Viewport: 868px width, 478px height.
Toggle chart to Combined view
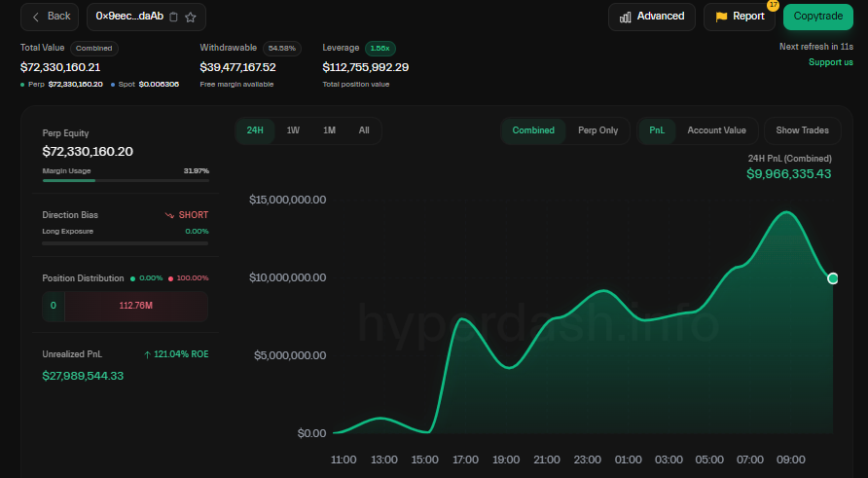tap(533, 130)
